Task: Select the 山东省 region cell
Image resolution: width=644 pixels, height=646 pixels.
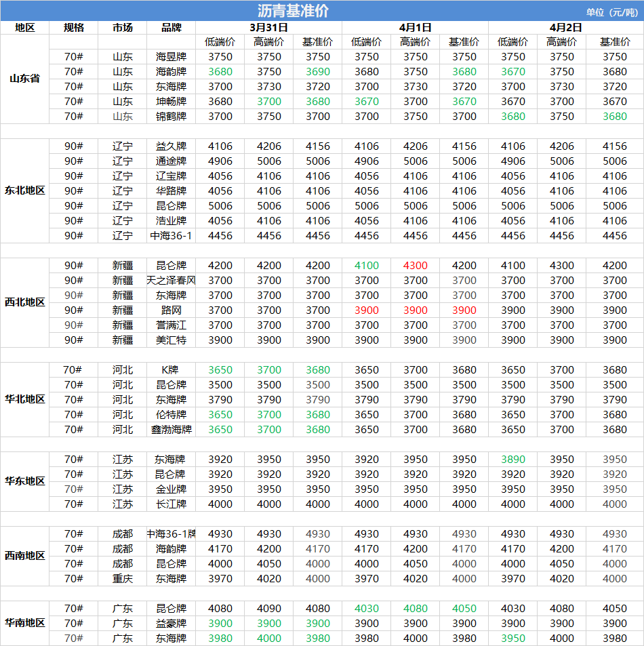Action: 24,79
